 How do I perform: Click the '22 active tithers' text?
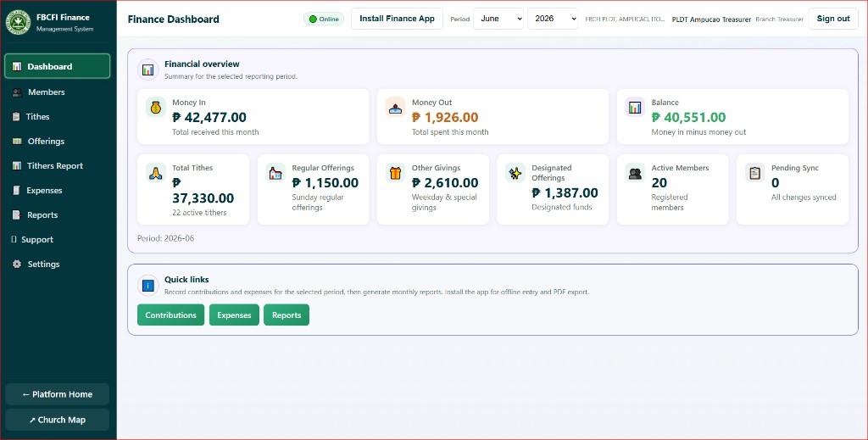click(x=199, y=213)
